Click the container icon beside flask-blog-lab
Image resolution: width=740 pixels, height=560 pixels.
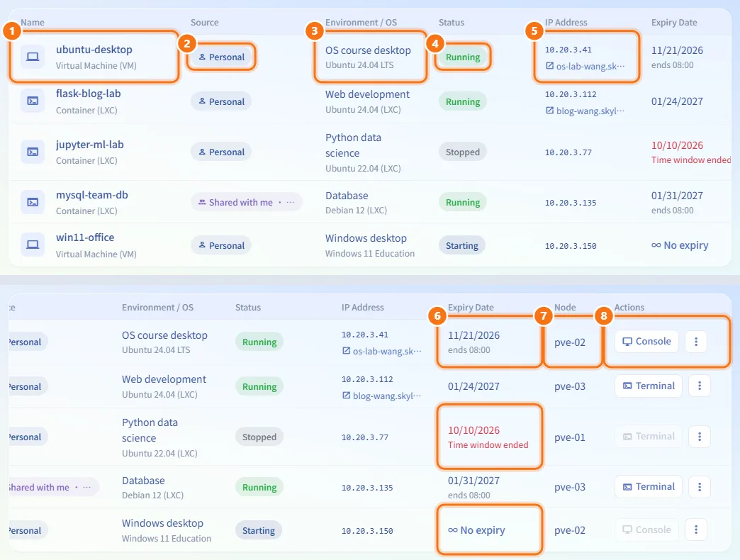coord(33,101)
